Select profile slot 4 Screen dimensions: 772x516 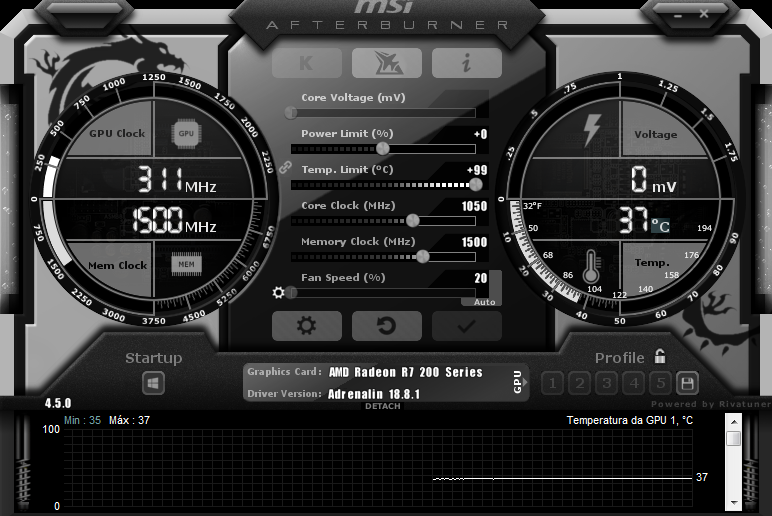point(634,383)
